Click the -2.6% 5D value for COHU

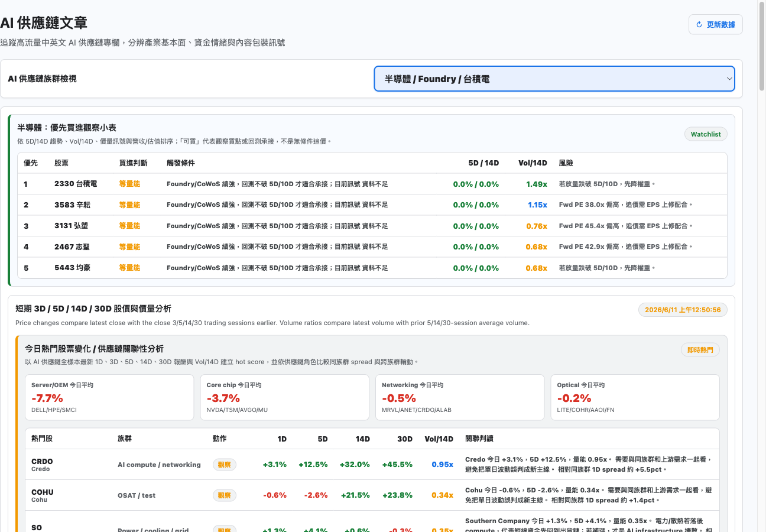click(x=316, y=495)
